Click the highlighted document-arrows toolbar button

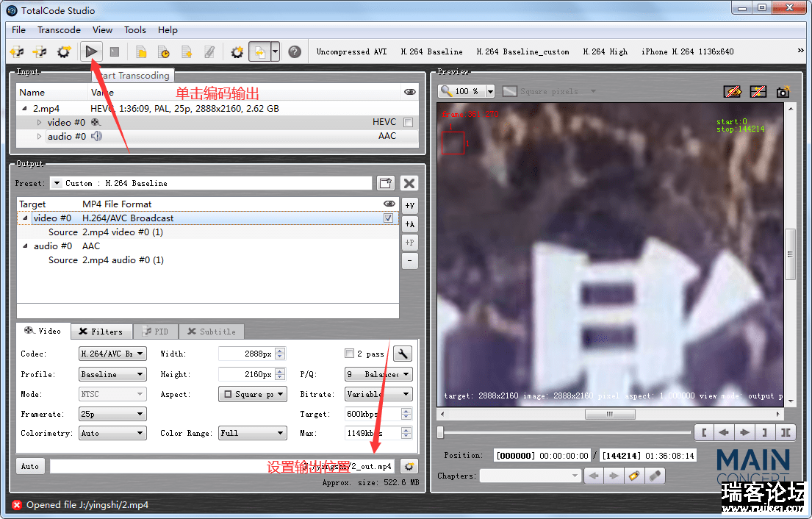(259, 51)
